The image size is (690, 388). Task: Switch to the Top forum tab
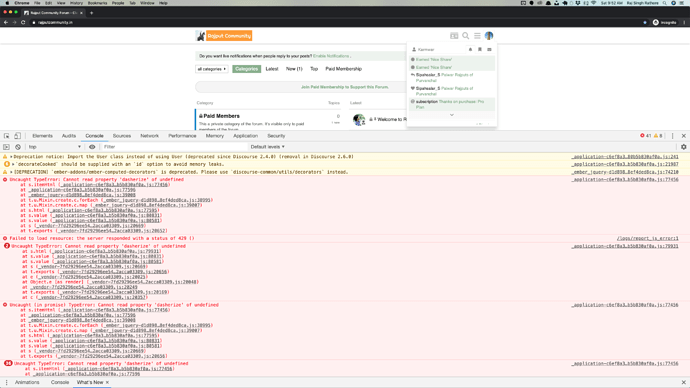[314, 69]
